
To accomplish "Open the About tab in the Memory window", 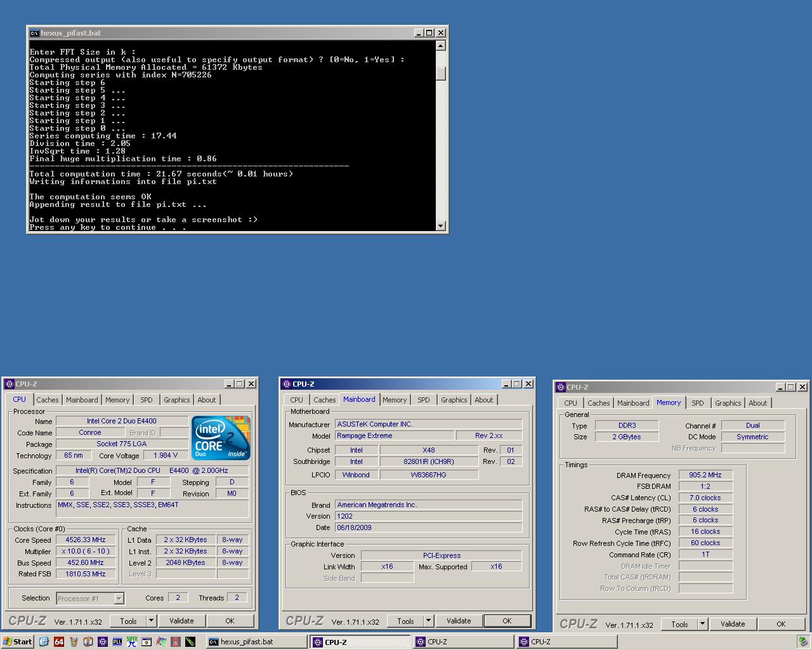I will coord(758,403).
